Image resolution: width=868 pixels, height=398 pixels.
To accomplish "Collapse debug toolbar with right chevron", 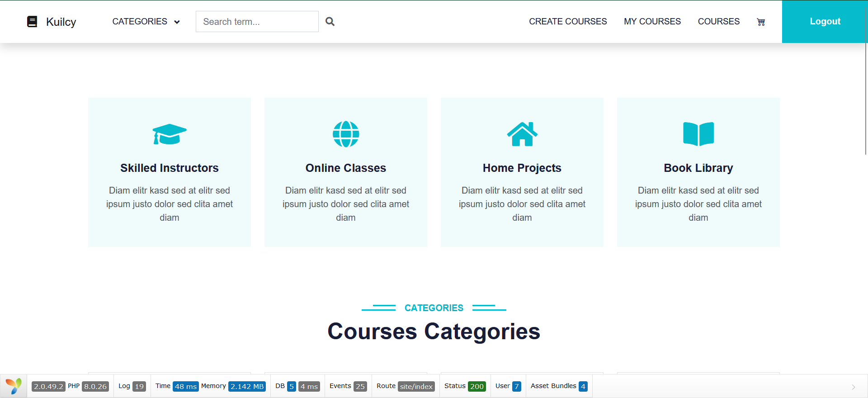I will pyautogui.click(x=854, y=387).
